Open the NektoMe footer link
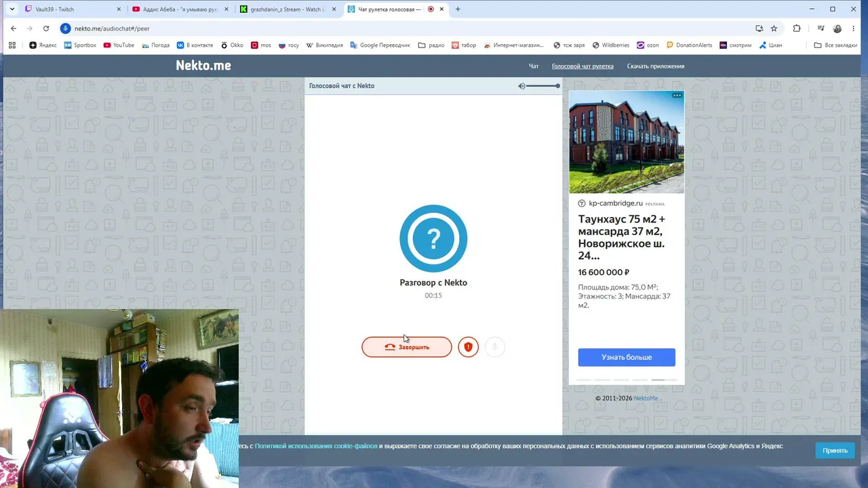 click(x=646, y=399)
